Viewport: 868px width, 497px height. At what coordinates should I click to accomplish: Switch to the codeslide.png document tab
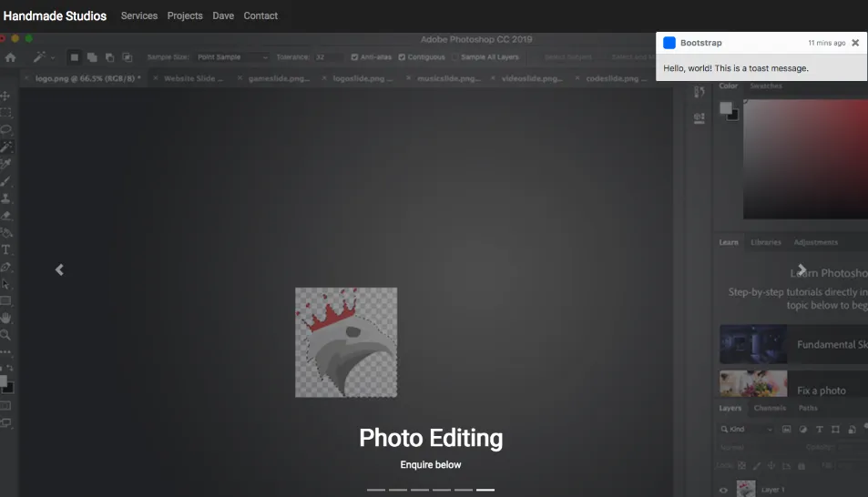(x=616, y=78)
